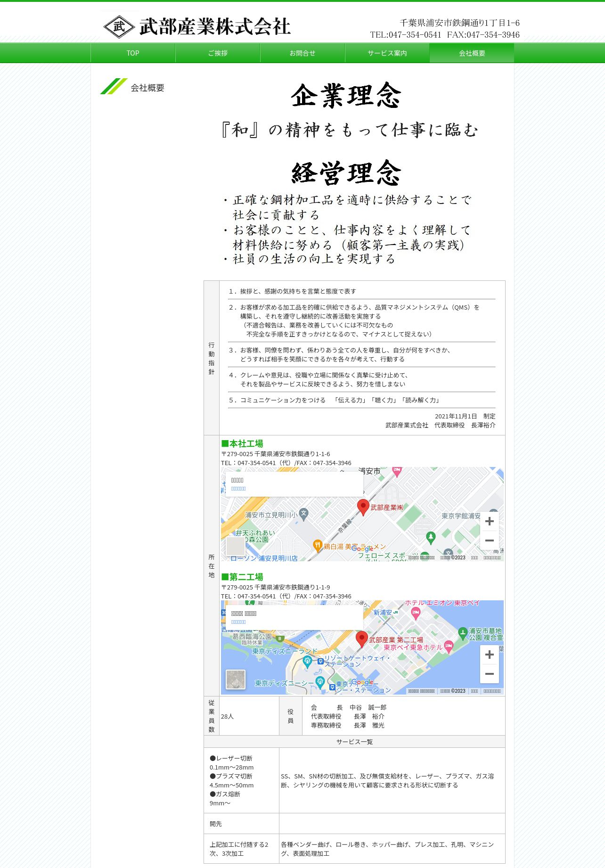This screenshot has height=868, width=605.
Task: Click the Google logo on the 第二工場 map
Action: tap(362, 682)
